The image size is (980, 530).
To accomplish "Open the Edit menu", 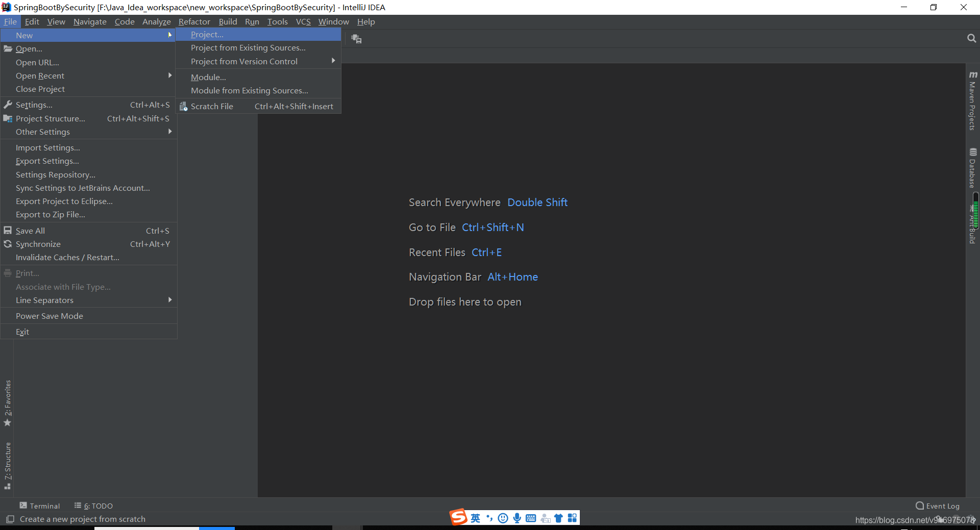I will click(x=32, y=21).
